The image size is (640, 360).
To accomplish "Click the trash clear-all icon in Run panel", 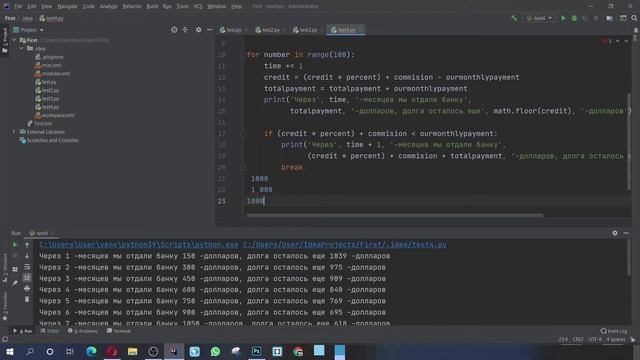I will pos(27,299).
